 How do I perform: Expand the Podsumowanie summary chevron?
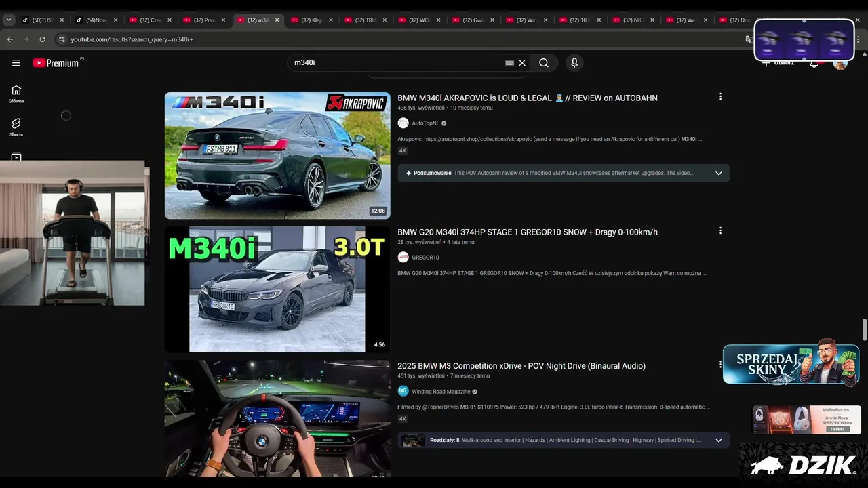(x=718, y=173)
